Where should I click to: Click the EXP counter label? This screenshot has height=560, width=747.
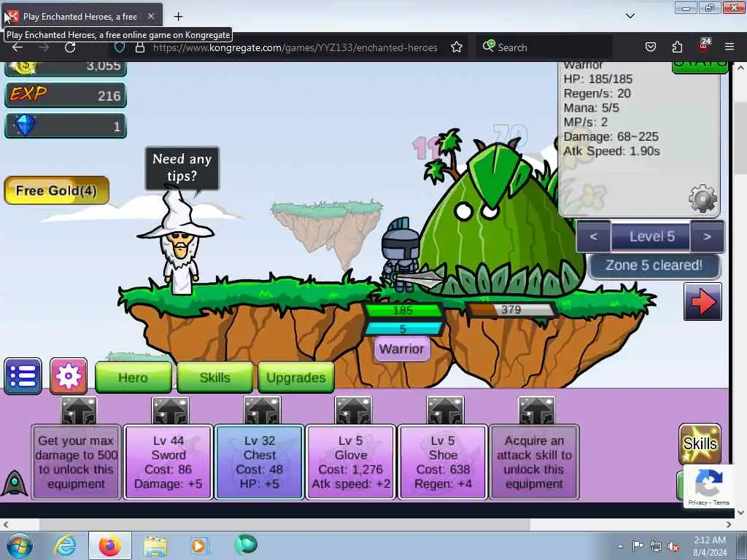tap(28, 94)
